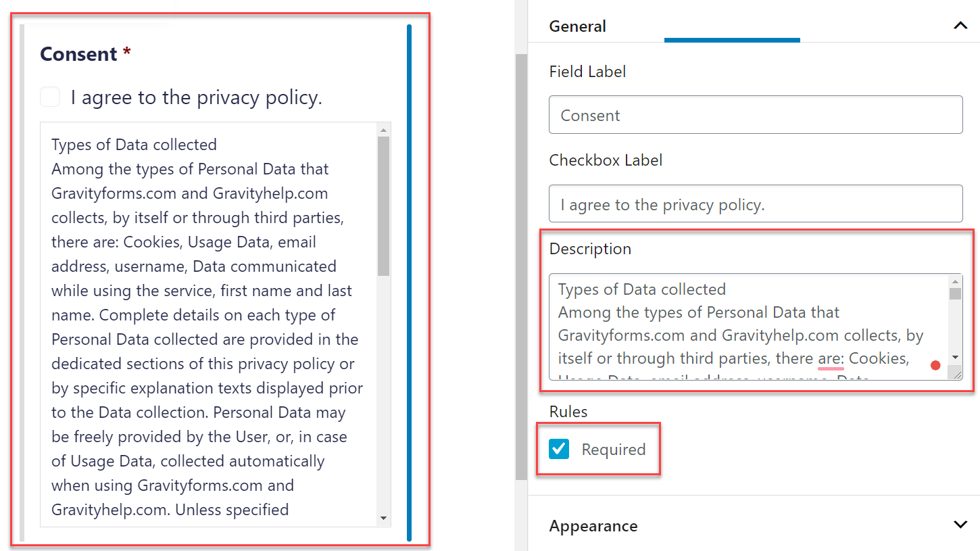Click the Description textarea scroll up arrow
This screenshot has height=551, width=980.
(x=955, y=282)
